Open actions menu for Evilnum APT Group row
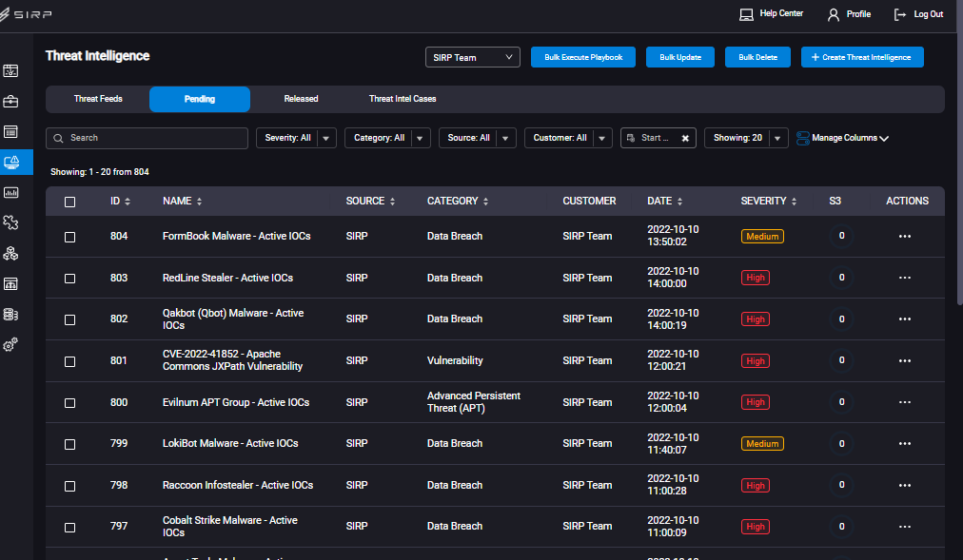Image resolution: width=963 pixels, height=560 pixels. coord(905,402)
